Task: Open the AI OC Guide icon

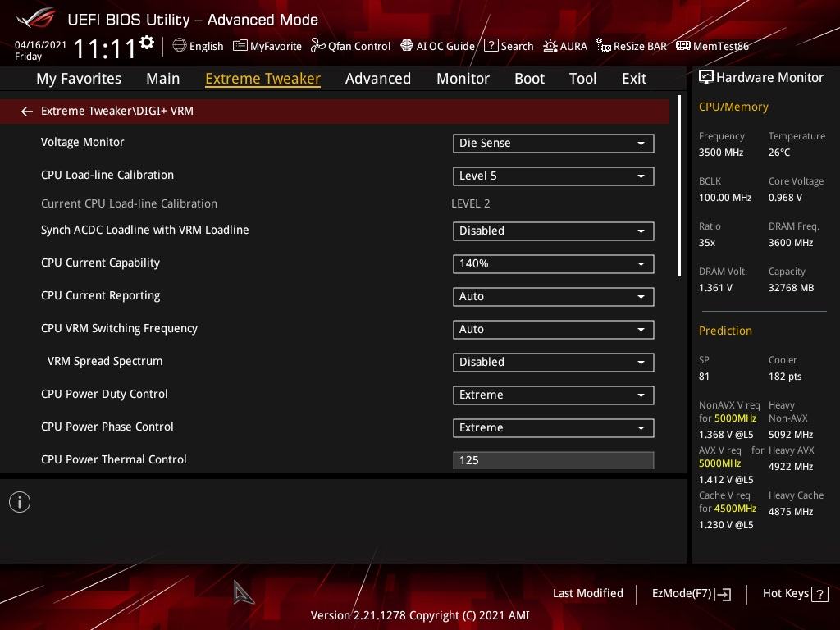Action: (407, 46)
